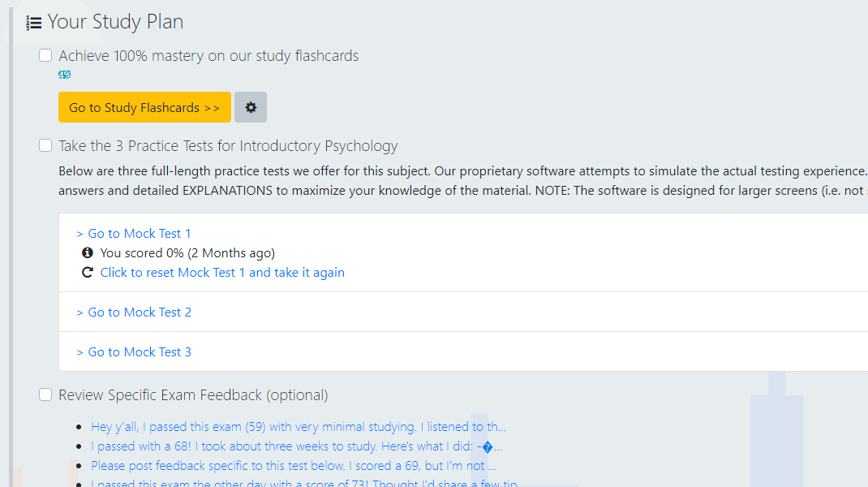Open the Go to Mock Test 1 link

134,234
